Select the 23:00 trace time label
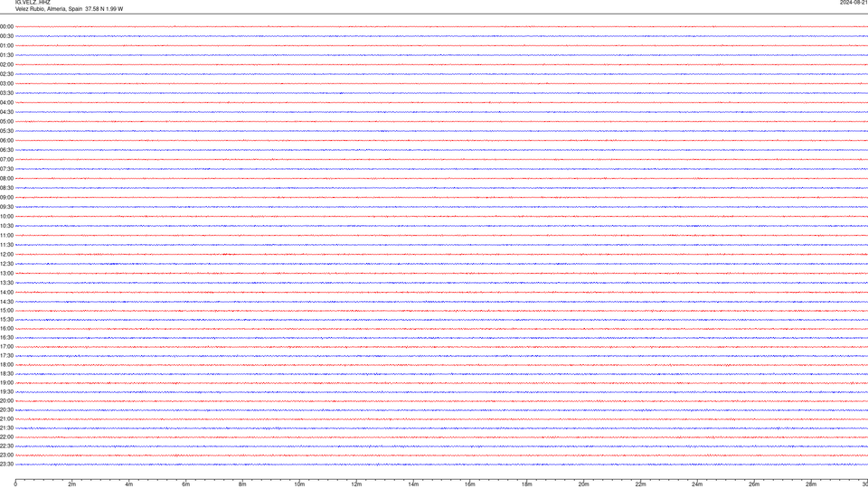 click(x=6, y=455)
